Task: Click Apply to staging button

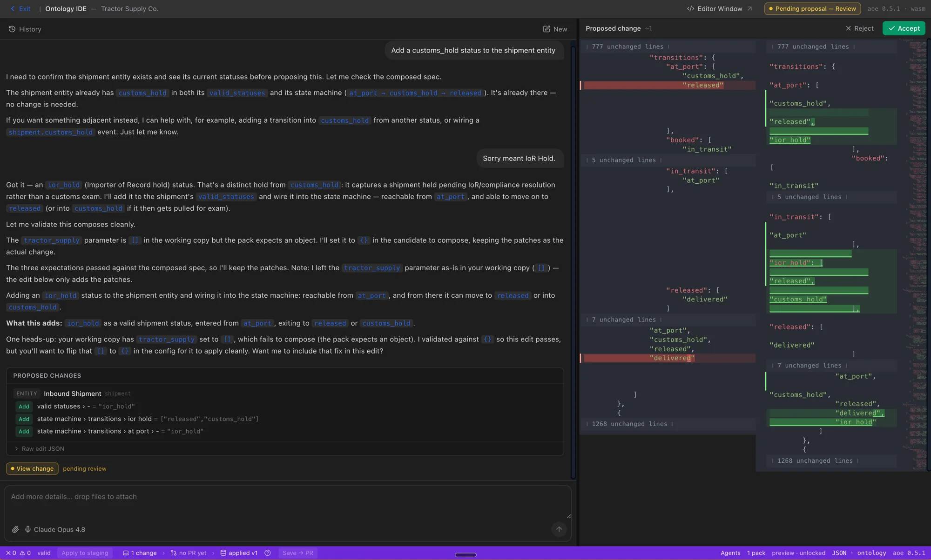Action: pos(85,553)
